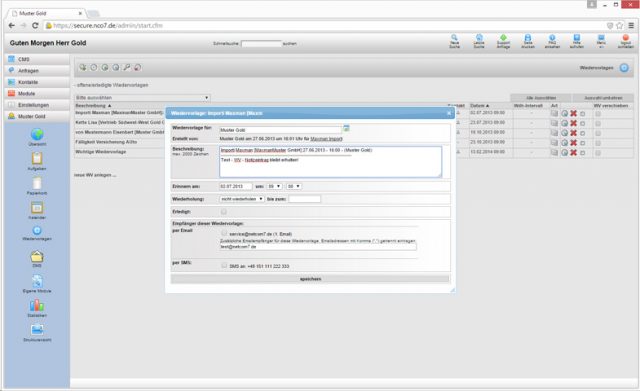Open the Statistiken bar chart icon

[x=37, y=305]
